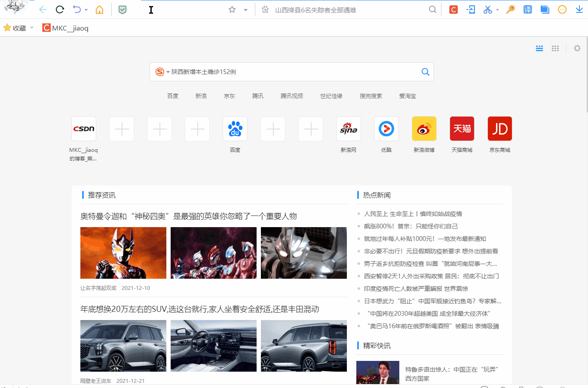Open the 京东 quick link

click(230, 96)
